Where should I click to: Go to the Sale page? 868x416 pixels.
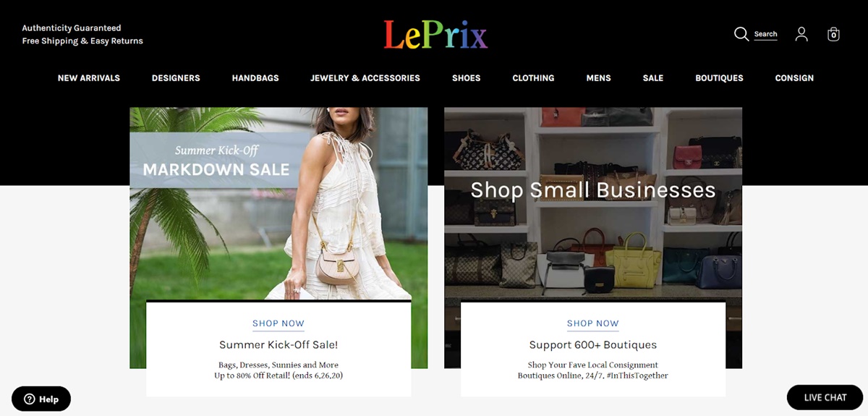pos(653,78)
